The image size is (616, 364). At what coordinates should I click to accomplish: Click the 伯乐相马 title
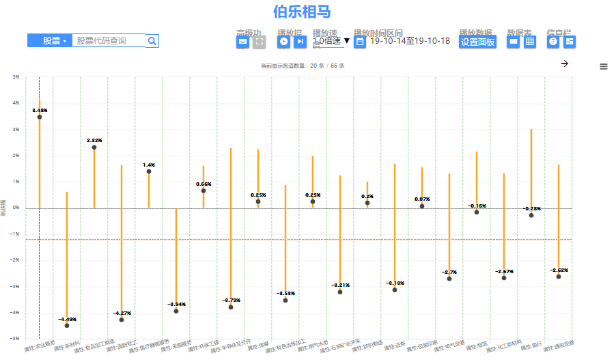[302, 12]
